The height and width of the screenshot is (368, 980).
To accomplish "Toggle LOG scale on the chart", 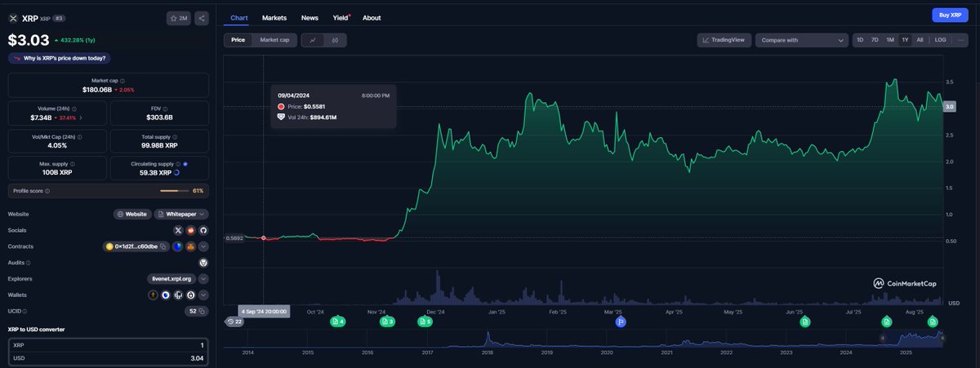I will click(x=941, y=39).
